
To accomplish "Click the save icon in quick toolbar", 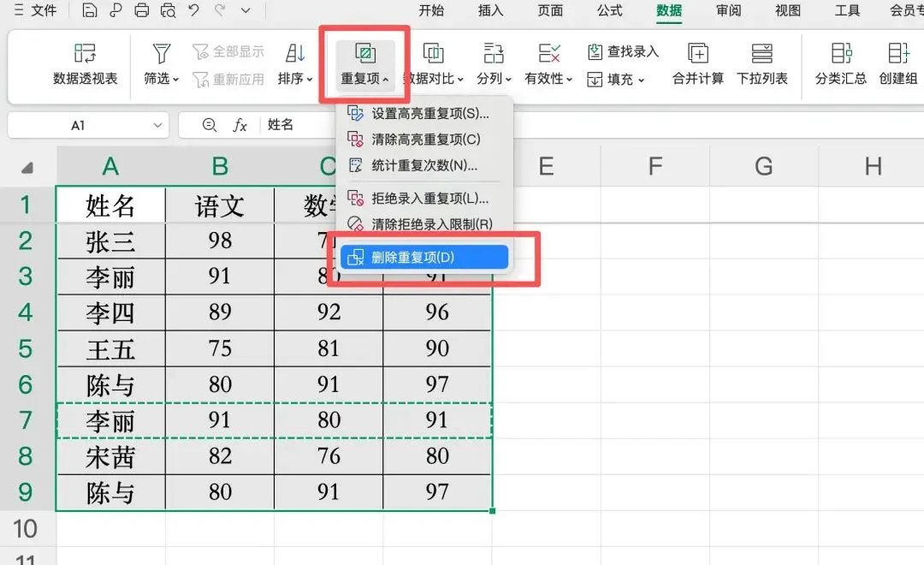I will (90, 10).
